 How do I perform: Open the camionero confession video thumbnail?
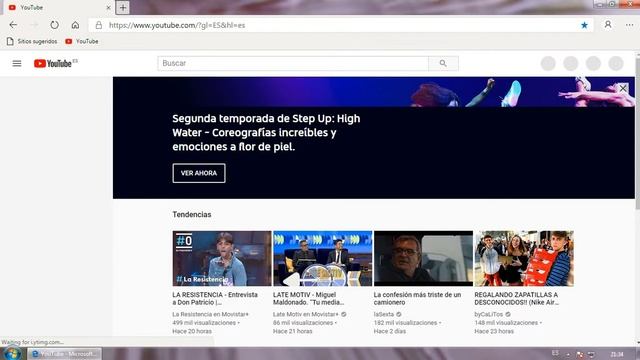pyautogui.click(x=423, y=258)
